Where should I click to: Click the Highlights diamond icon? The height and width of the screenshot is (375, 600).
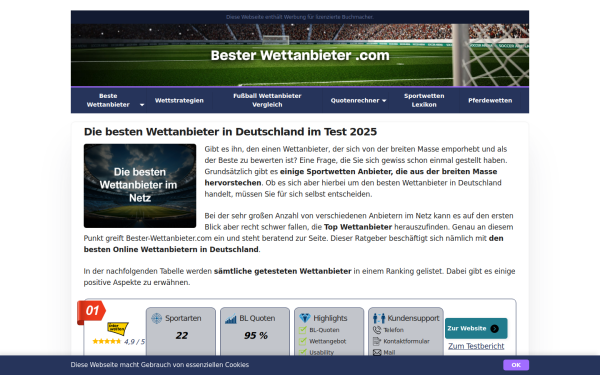(305, 318)
